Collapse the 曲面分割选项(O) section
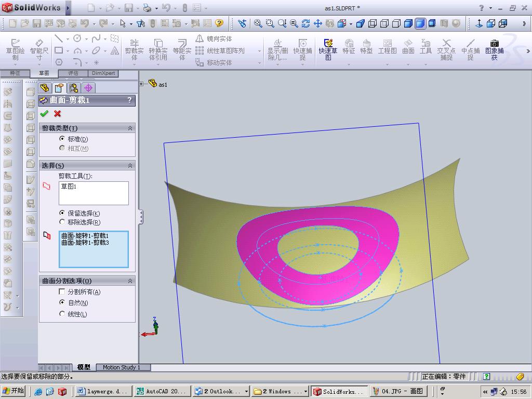This screenshot has width=532, height=399. (x=130, y=281)
